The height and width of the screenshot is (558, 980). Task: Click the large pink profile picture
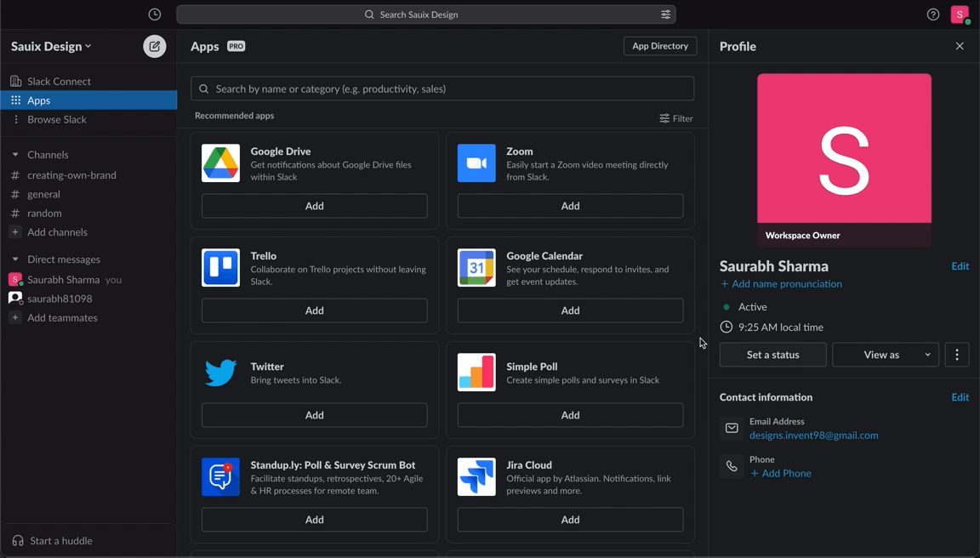click(x=844, y=149)
